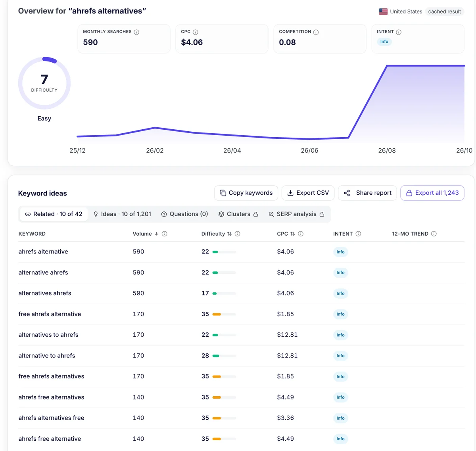This screenshot has height=451, width=476.
Task: Click keyword 'alternatives to ahrefs'
Action: (x=48, y=335)
